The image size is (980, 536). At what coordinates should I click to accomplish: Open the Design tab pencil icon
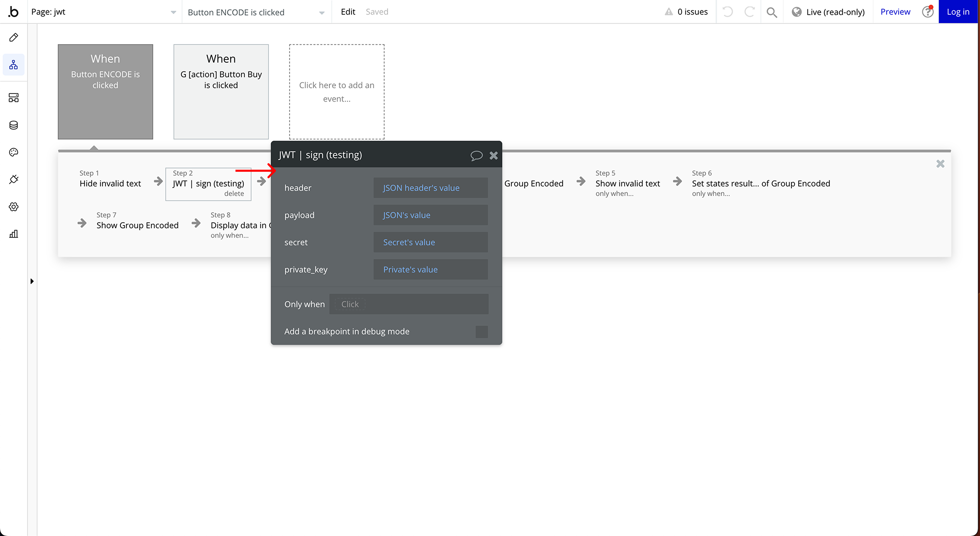[x=14, y=37]
